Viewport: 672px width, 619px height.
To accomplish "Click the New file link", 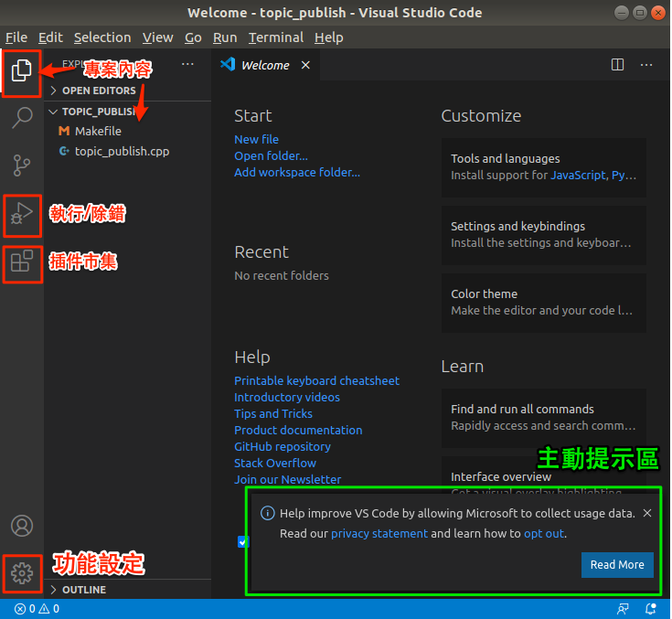I will 256,139.
